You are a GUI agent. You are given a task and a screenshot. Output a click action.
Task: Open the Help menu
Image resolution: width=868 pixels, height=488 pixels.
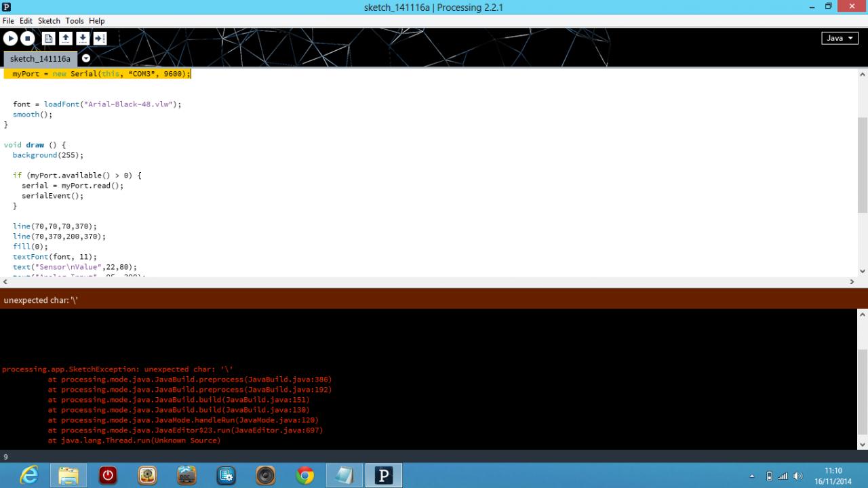[x=97, y=21]
